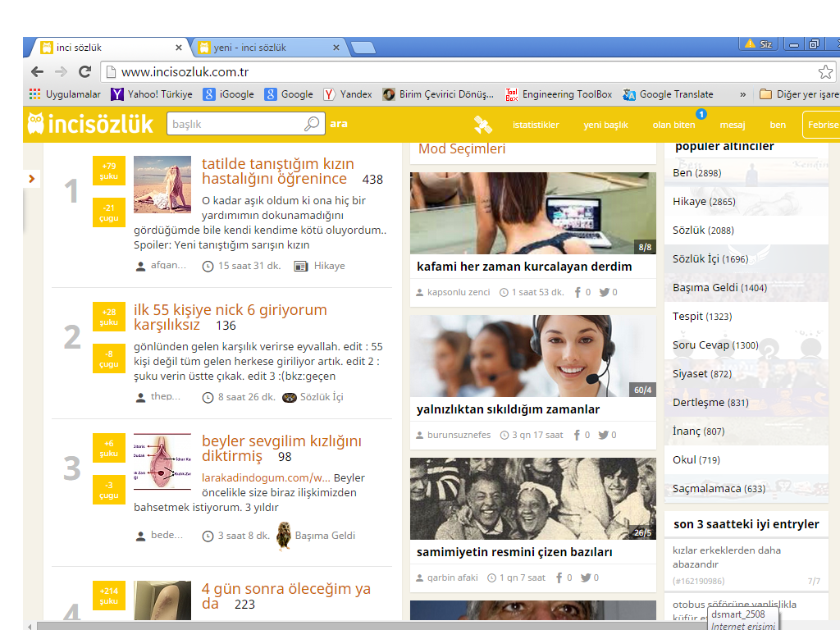Open the 4 gün sonra öleceğim entry
The height and width of the screenshot is (630, 840).
tap(286, 596)
